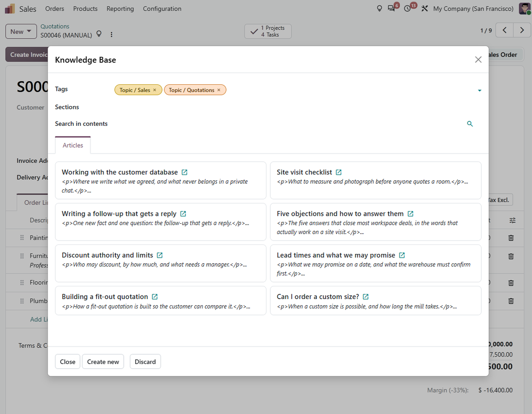The height and width of the screenshot is (414, 532).
Task: Open the messages conversations icon
Action: click(x=392, y=8)
